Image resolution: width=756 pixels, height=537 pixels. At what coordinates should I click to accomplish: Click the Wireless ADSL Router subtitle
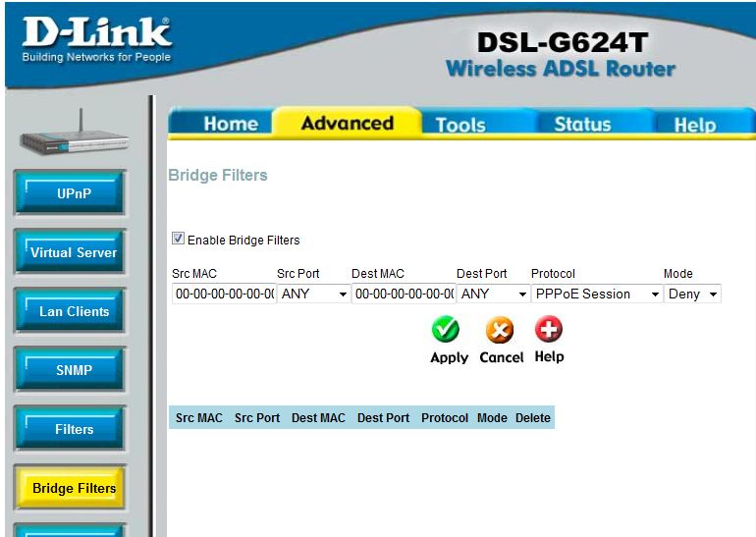(x=561, y=69)
